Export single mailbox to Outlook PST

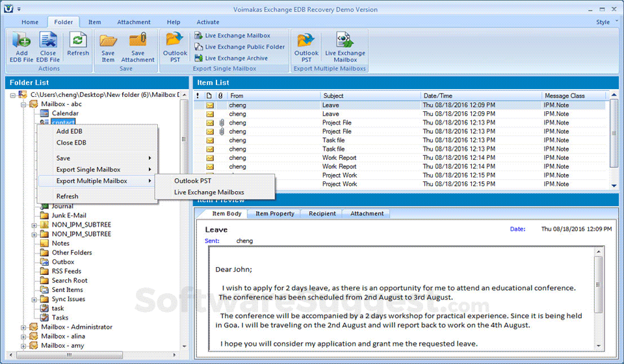pyautogui.click(x=175, y=47)
